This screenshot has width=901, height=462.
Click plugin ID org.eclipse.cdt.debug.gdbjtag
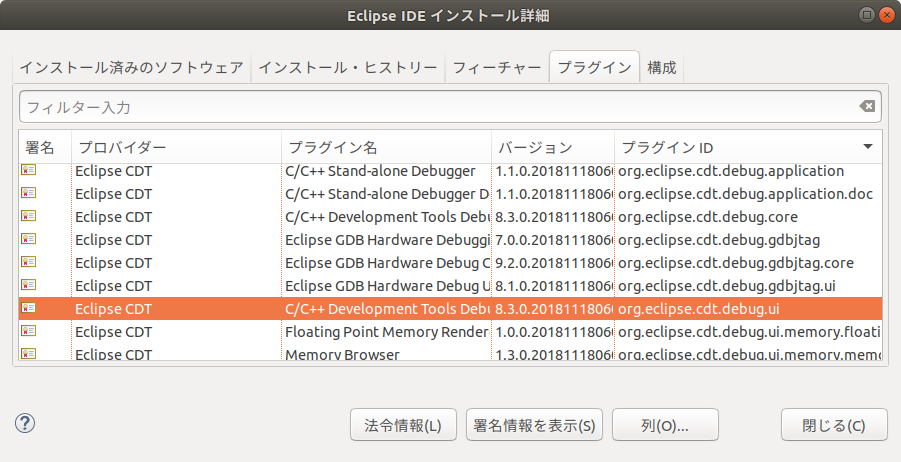(719, 240)
